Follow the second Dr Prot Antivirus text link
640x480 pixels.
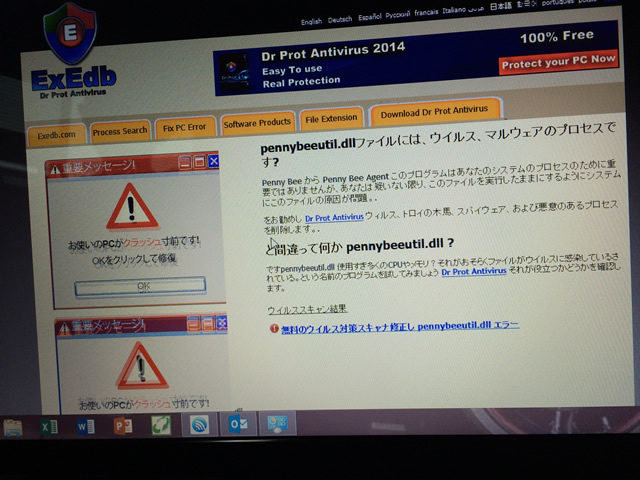click(473, 271)
